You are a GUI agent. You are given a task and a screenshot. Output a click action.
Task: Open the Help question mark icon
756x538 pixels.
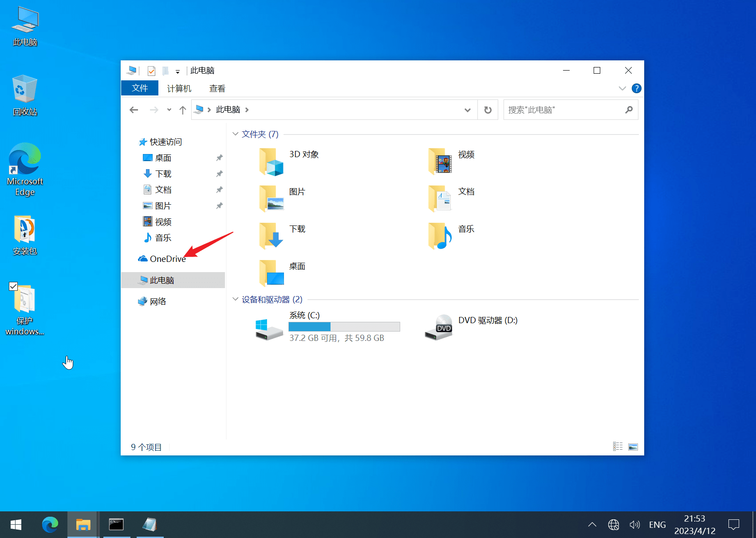(637, 88)
